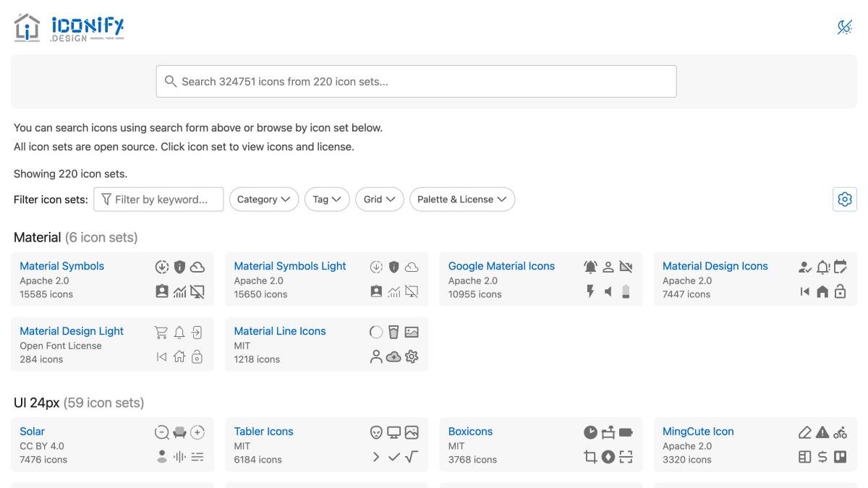This screenshot has width=868, height=488.
Task: Open the Solar icon set
Action: click(33, 432)
